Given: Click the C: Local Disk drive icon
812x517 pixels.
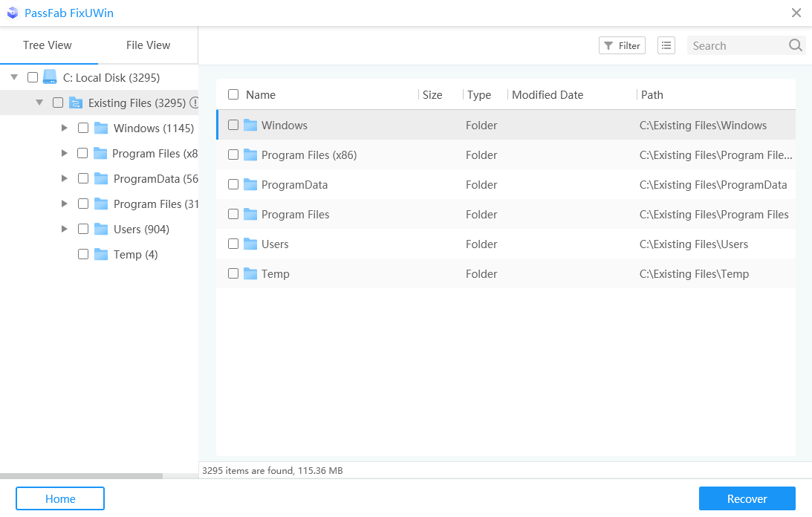Looking at the screenshot, I should tap(50, 77).
